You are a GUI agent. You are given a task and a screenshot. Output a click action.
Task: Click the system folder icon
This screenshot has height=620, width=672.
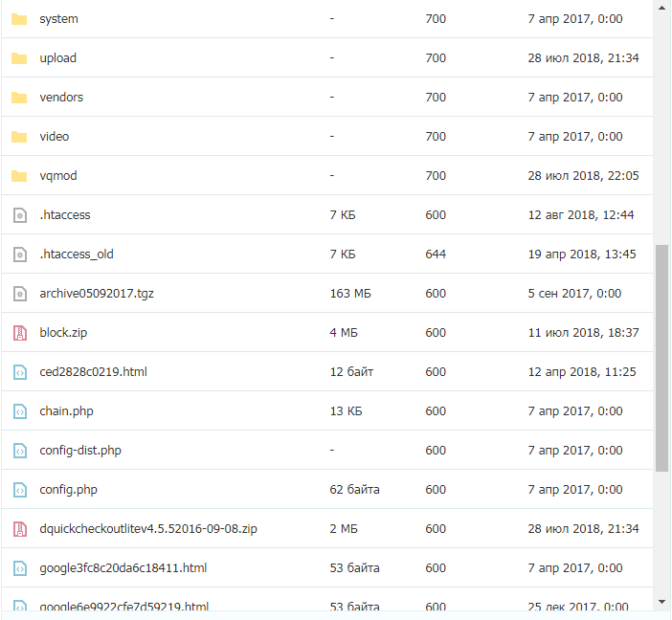[x=19, y=19]
